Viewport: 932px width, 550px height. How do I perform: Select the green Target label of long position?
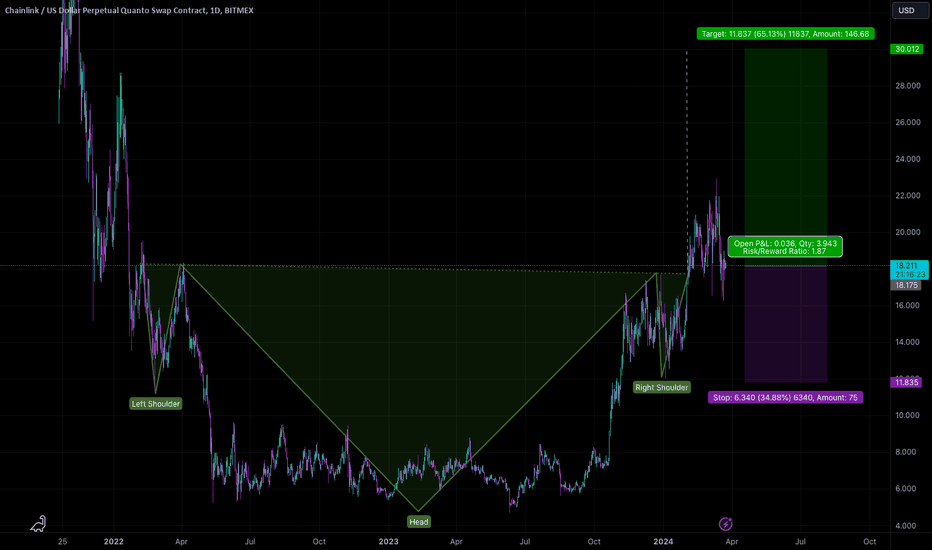coord(785,34)
